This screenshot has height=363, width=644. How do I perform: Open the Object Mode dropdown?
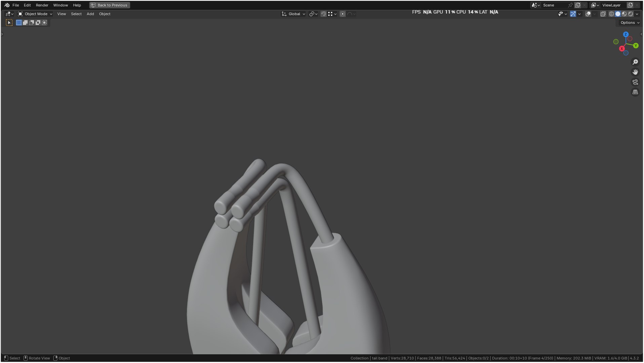point(35,14)
